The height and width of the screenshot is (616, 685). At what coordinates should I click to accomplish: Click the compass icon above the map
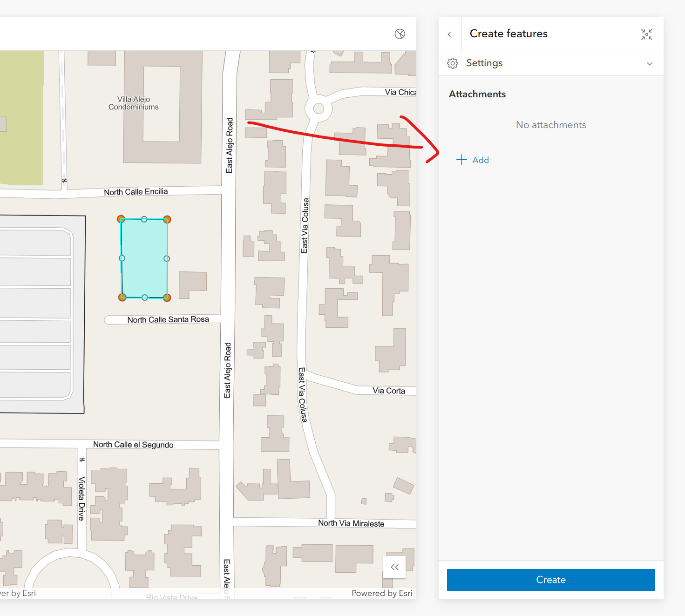click(400, 34)
